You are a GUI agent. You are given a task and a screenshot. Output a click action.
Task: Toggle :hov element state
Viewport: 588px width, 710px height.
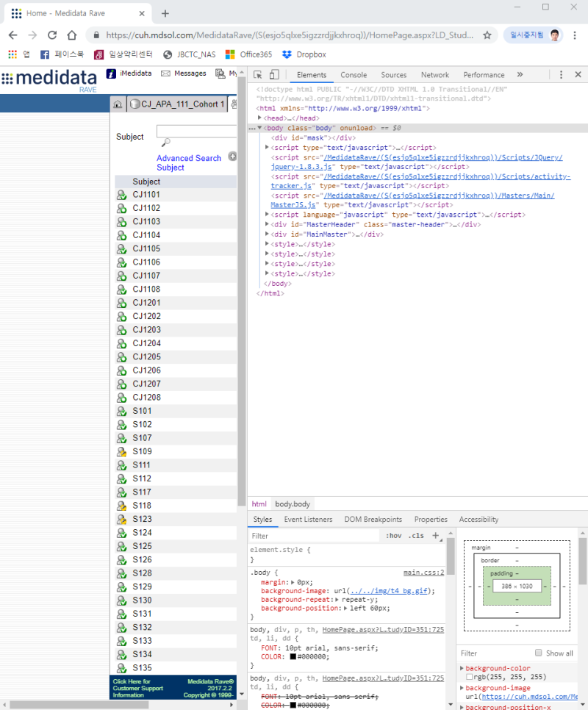(x=393, y=536)
